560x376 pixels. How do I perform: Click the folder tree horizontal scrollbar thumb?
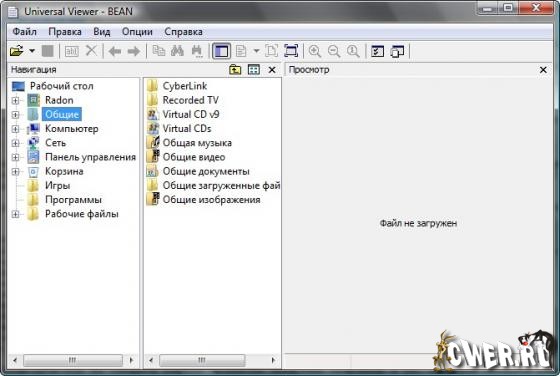73,360
